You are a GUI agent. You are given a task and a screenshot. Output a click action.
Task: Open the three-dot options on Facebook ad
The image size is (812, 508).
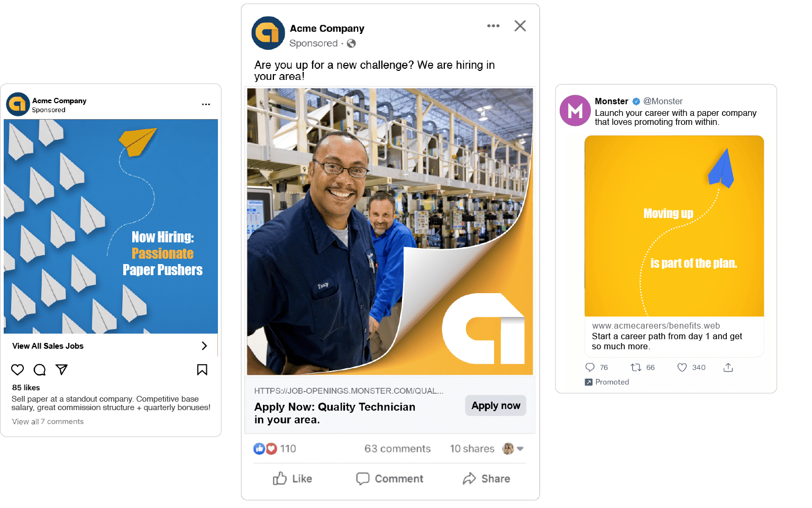(493, 25)
